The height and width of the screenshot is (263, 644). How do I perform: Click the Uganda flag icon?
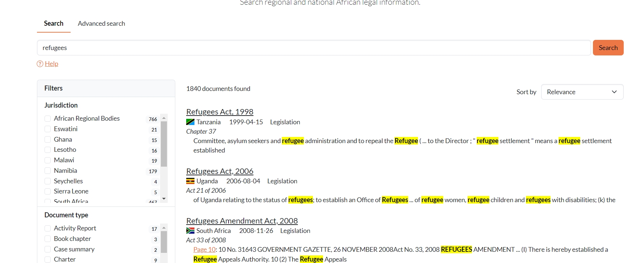pyautogui.click(x=190, y=181)
